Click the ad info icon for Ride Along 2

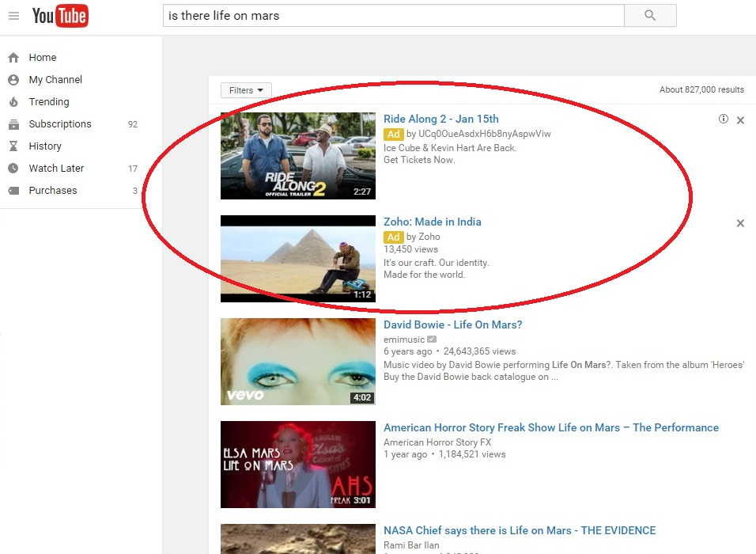coord(724,119)
